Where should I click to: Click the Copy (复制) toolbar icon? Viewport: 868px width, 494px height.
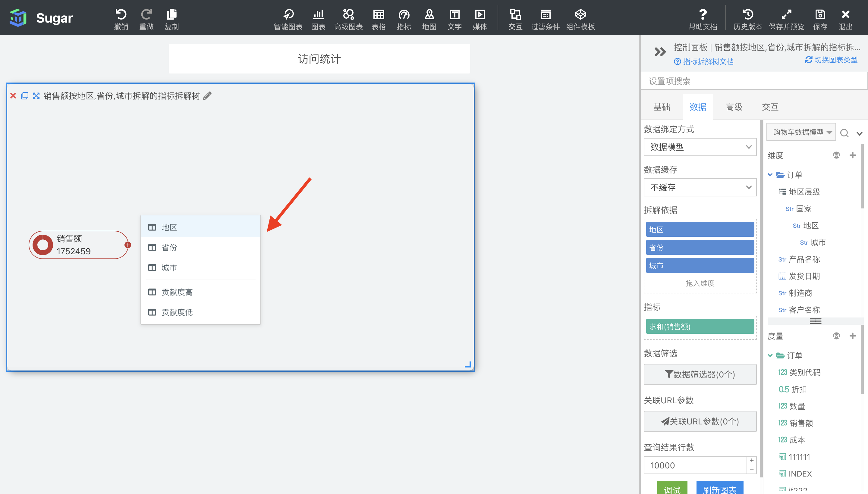coord(171,19)
